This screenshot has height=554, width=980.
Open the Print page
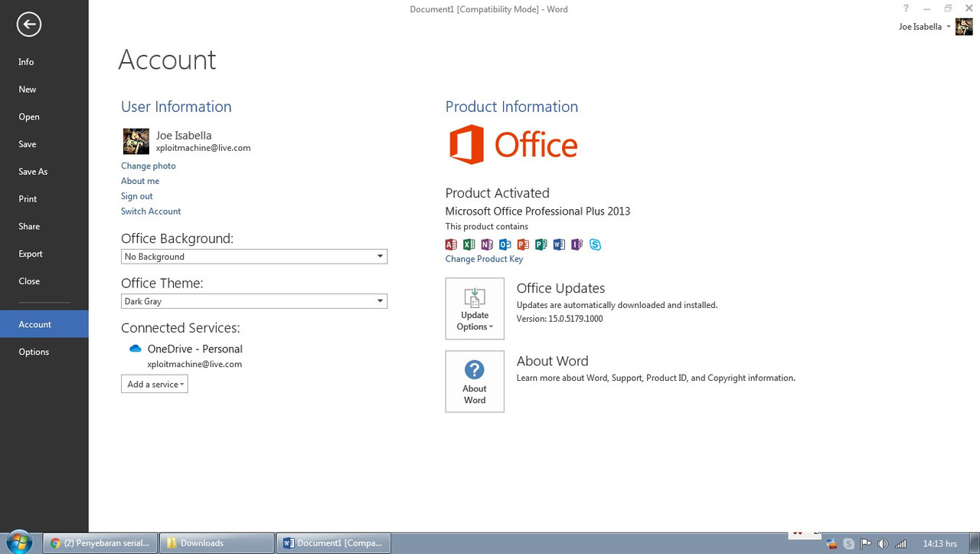[x=28, y=199]
